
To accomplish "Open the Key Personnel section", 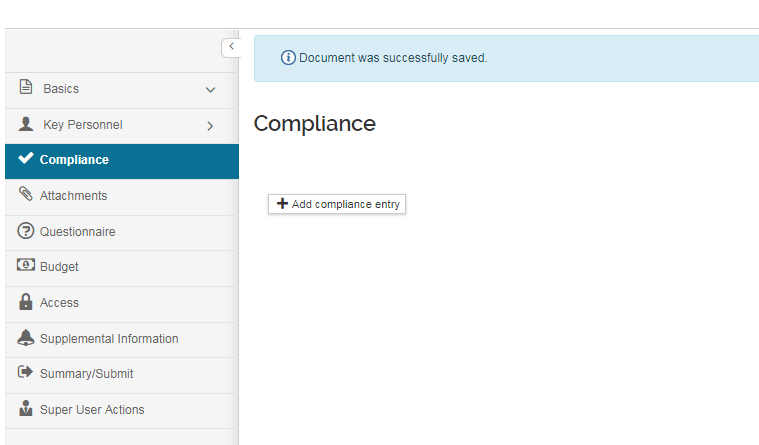I will click(122, 126).
